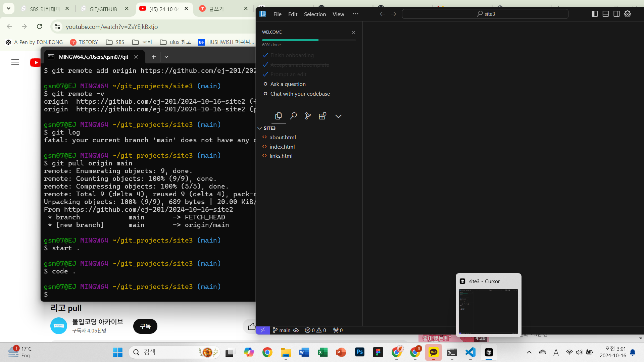Toggle the bottom panel layout icon

[x=606, y=14]
